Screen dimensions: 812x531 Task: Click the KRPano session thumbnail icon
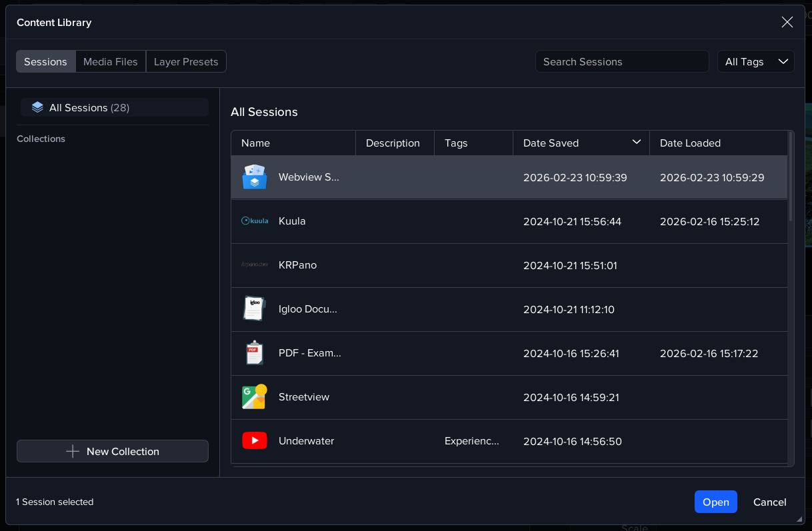(254, 265)
